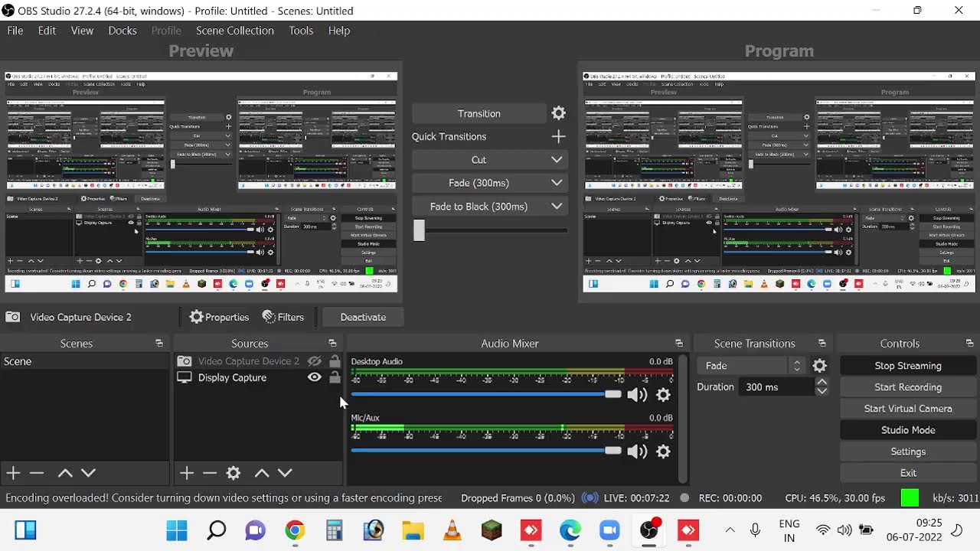The image size is (980, 551).
Task: Hide the Display Capture source
Action: 314,377
